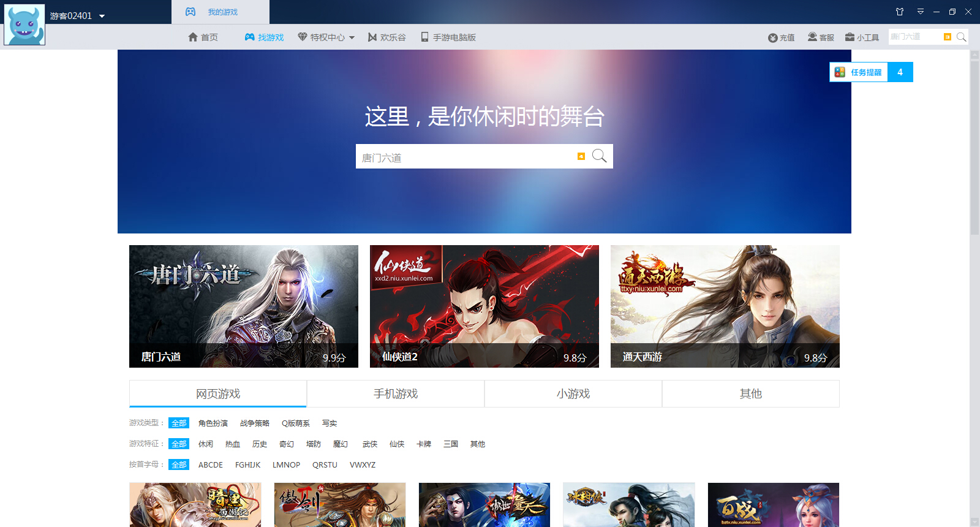Open 客服 customer service icon
980x527 pixels.
pos(812,37)
